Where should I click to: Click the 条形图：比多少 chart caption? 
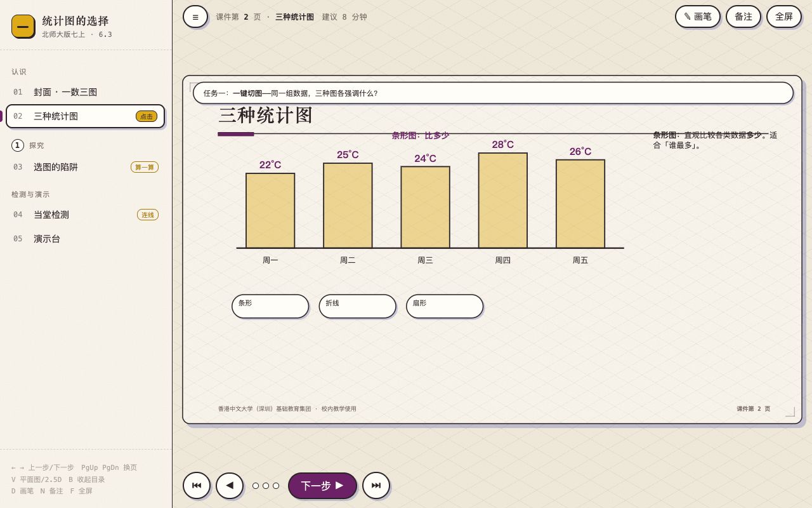pos(421,135)
